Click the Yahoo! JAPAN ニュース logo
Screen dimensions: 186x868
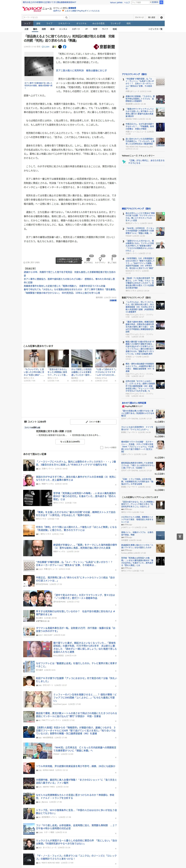37,9
